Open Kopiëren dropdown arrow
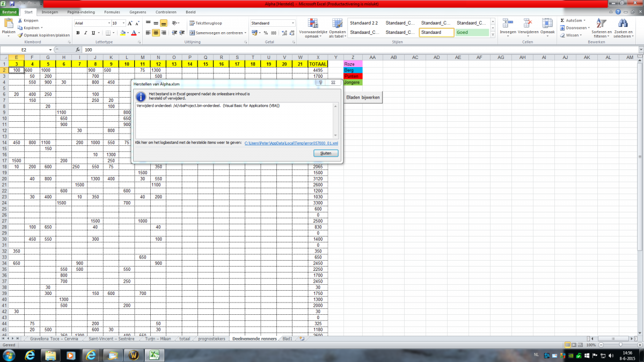The width and height of the screenshot is (644, 362). coord(41,28)
